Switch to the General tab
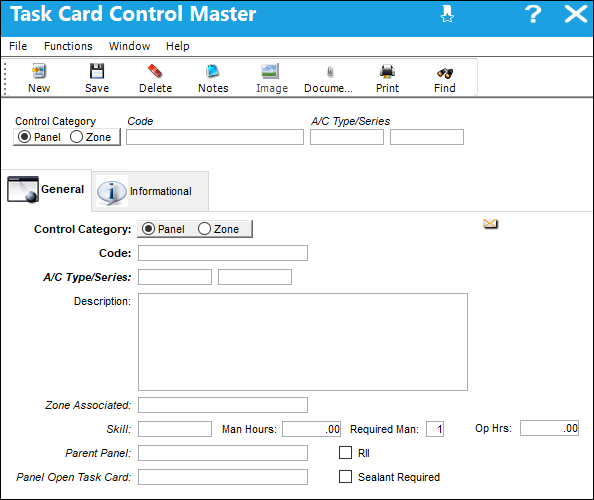 point(46,189)
